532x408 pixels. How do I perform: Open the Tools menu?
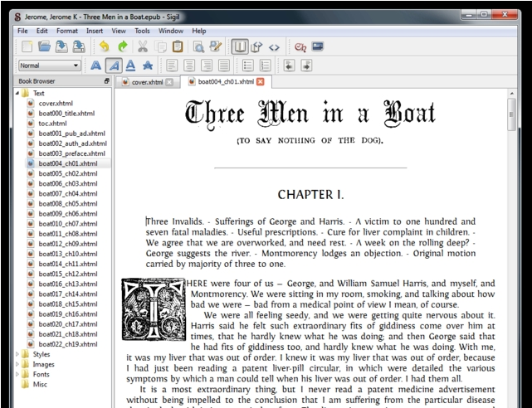tap(142, 31)
